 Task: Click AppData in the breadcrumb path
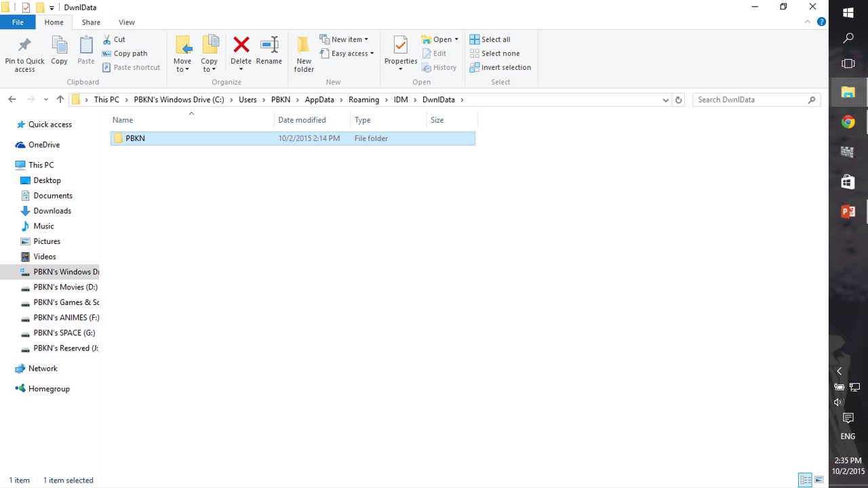click(x=319, y=100)
